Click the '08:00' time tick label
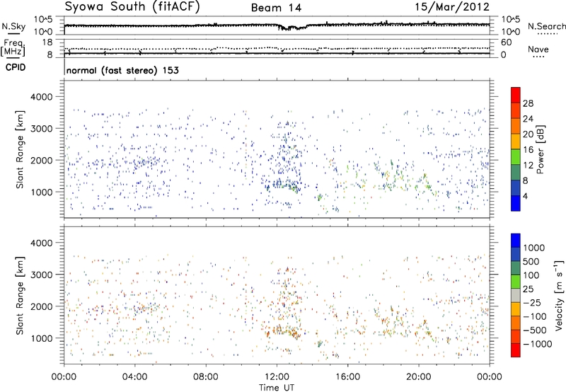This screenshot has height=392, width=566. [x=206, y=377]
